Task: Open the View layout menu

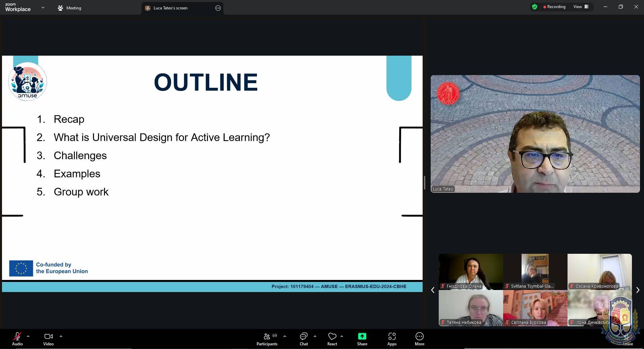Action: (581, 7)
